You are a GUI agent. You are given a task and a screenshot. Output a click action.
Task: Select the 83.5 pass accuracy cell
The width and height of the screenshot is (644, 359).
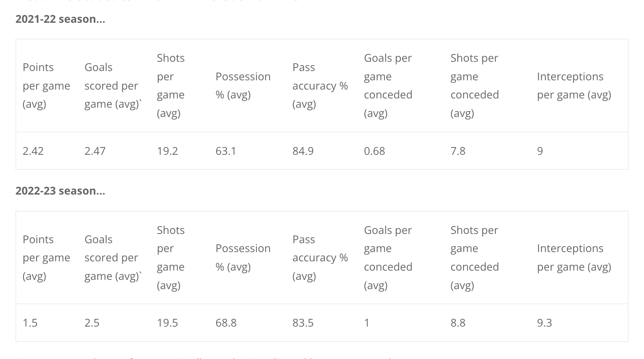point(303,323)
